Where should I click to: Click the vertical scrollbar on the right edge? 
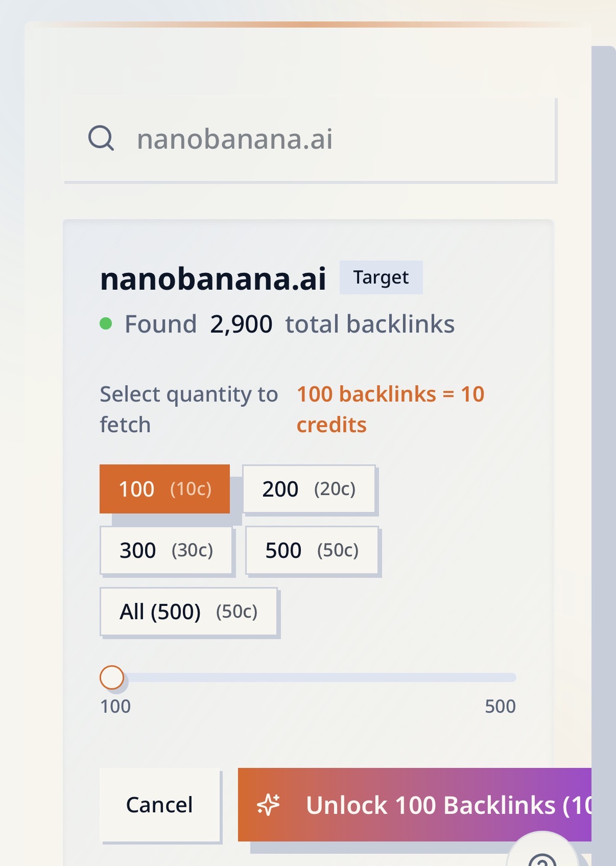click(x=604, y=409)
